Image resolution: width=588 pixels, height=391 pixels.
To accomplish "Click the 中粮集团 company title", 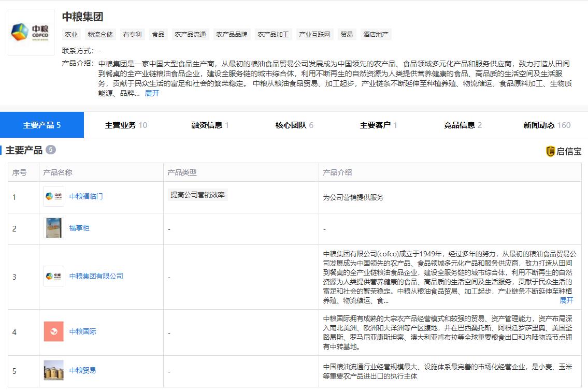I will tap(82, 17).
